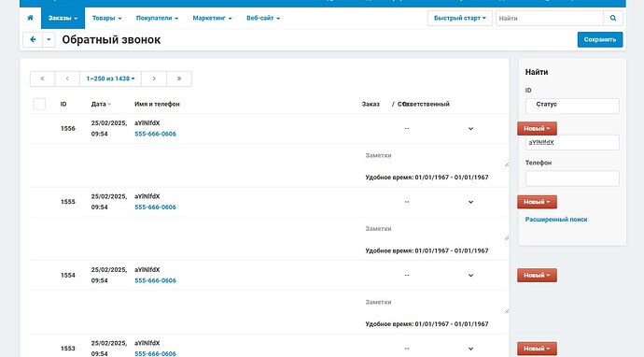Screen dimensions: 644x357
Task: Change Новый status for request 1553
Action: 537,349
